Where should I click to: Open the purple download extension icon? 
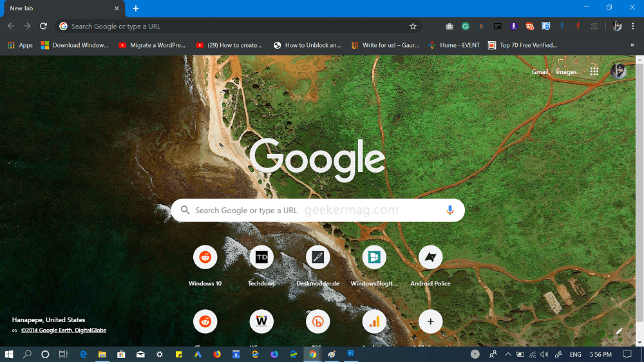point(513,26)
